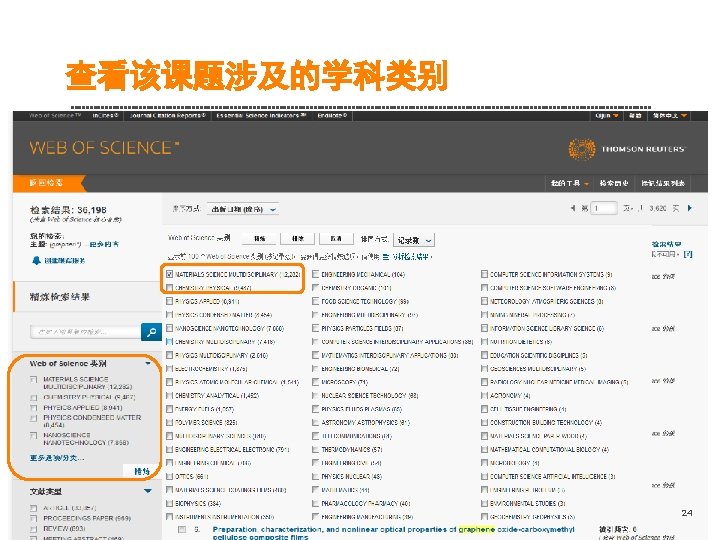Open the graphene oxide-carboxymethyl cellulose article title
The width and height of the screenshot is (720, 540).
(x=394, y=533)
